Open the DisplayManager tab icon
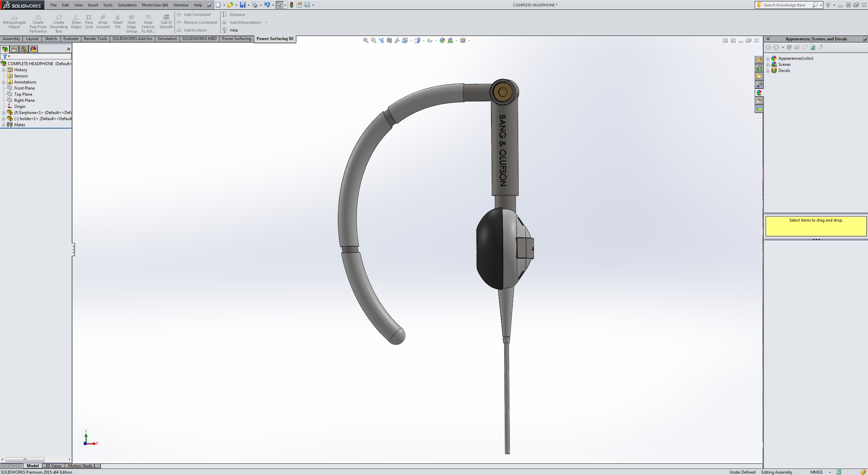Screen dimensions: 868x475 pyautogui.click(x=33, y=49)
